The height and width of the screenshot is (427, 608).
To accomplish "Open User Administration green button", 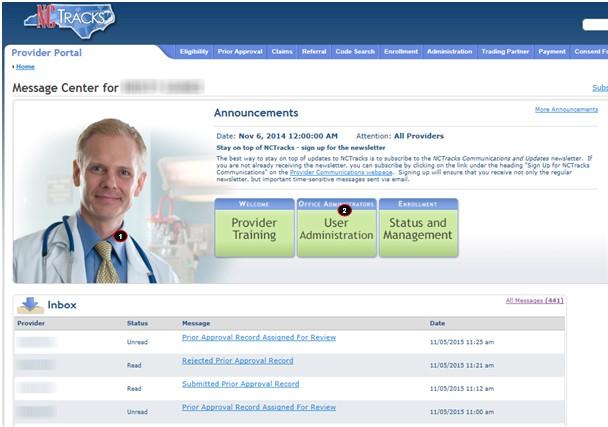I will [x=336, y=228].
